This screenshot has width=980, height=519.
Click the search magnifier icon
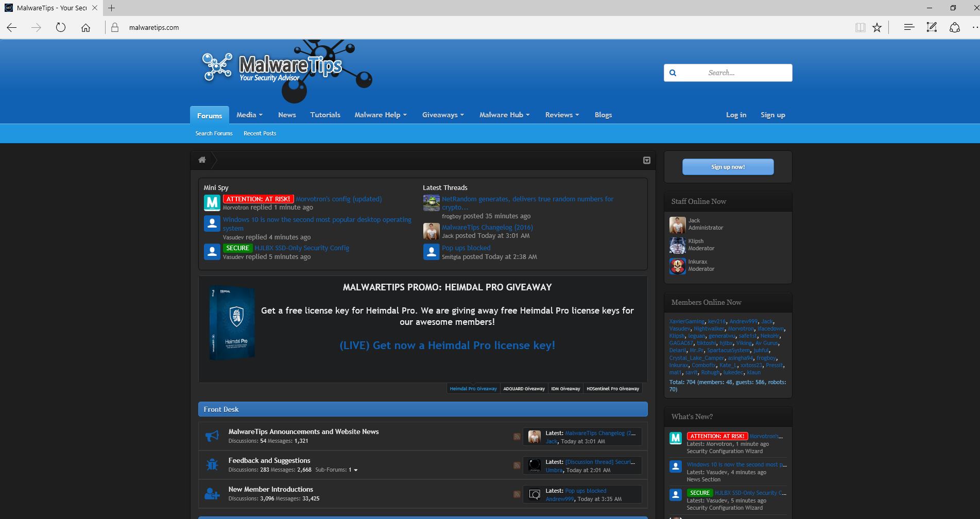[x=673, y=73]
